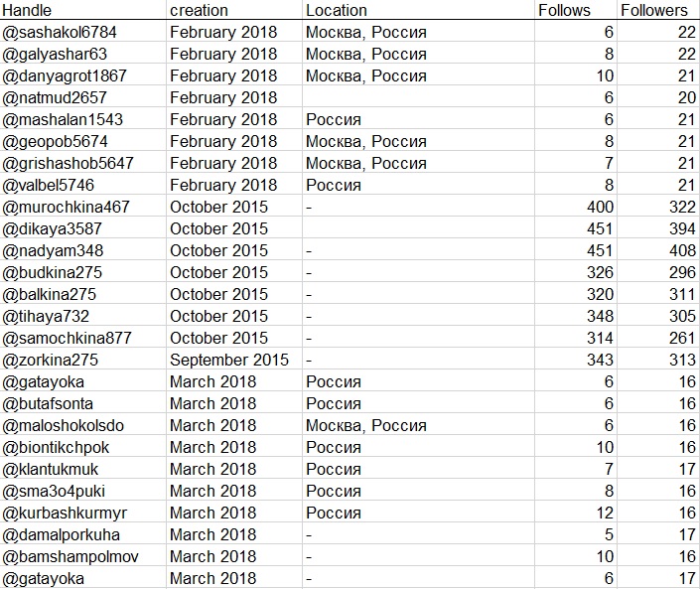Select the Followers column header cell
Viewport: 700px width, 589px height.
click(x=653, y=10)
